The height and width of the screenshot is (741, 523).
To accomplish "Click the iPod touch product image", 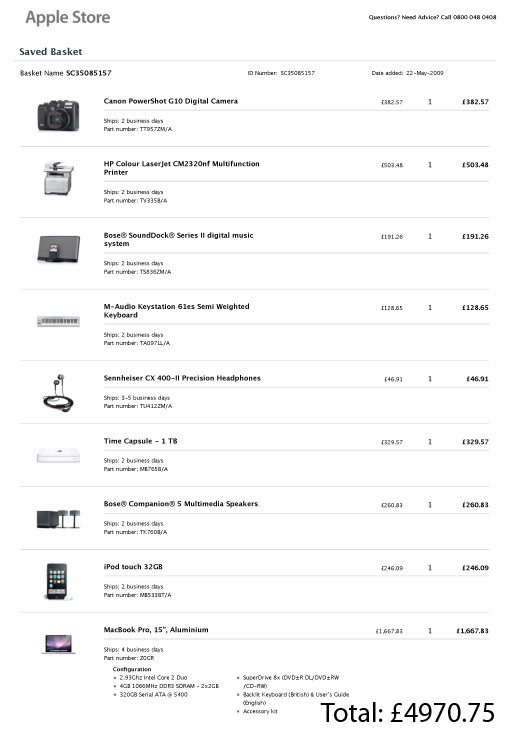I will (57, 582).
